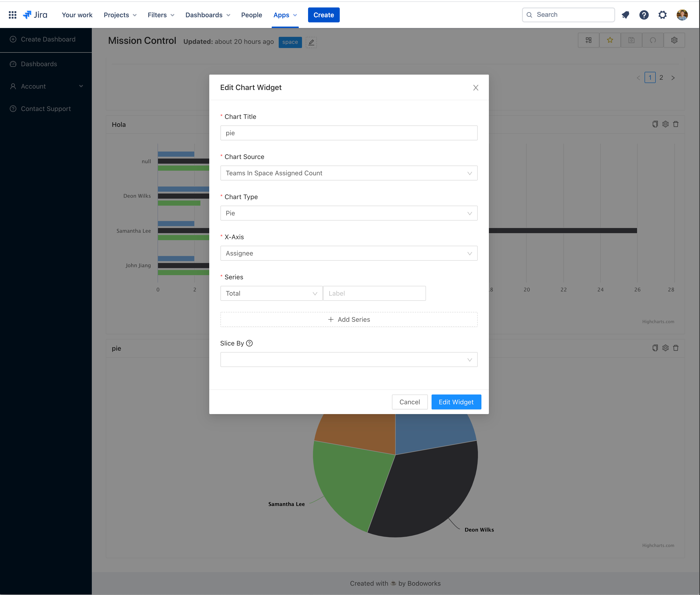Open the Add Widget layout icon on dashboard toolbar
The height and width of the screenshot is (595, 700).
tap(588, 40)
